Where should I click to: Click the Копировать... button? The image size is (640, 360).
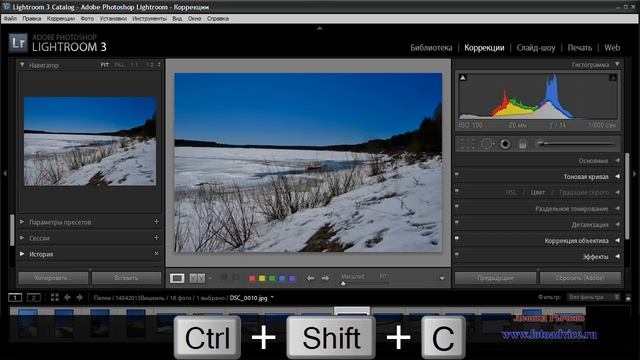tap(53, 278)
